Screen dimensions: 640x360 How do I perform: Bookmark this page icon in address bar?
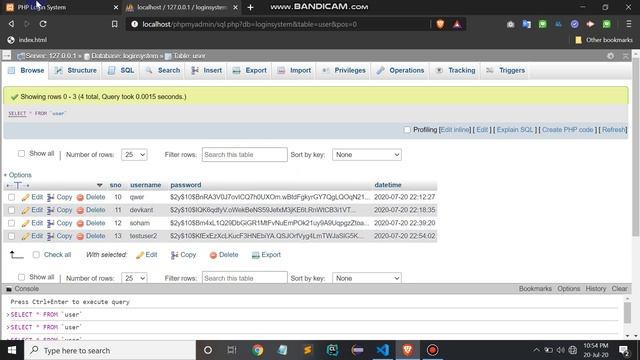tap(115, 24)
